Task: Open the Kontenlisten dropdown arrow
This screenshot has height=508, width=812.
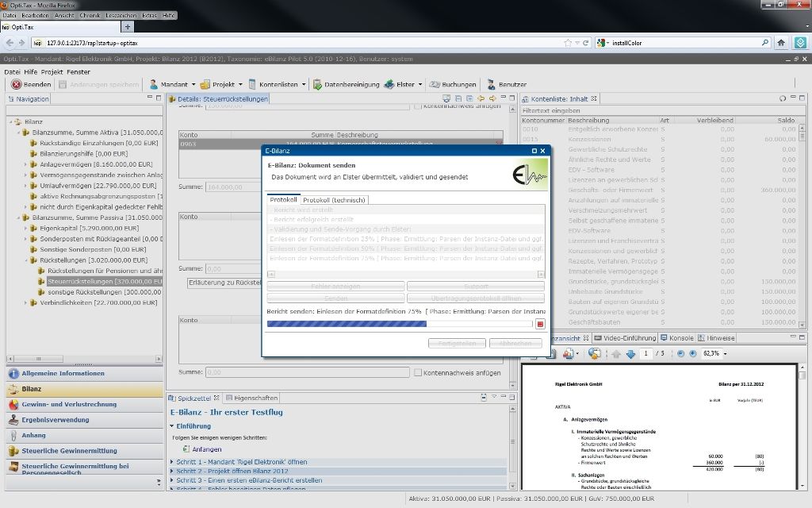Action: (x=304, y=84)
